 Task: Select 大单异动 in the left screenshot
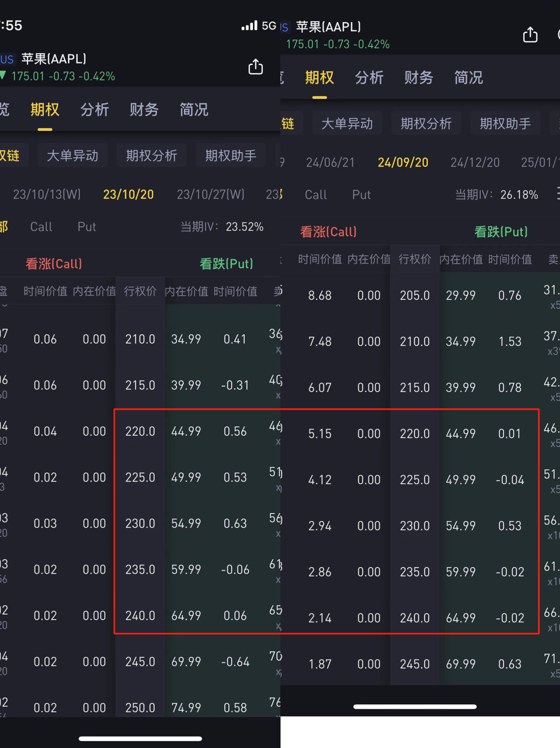pos(72,155)
